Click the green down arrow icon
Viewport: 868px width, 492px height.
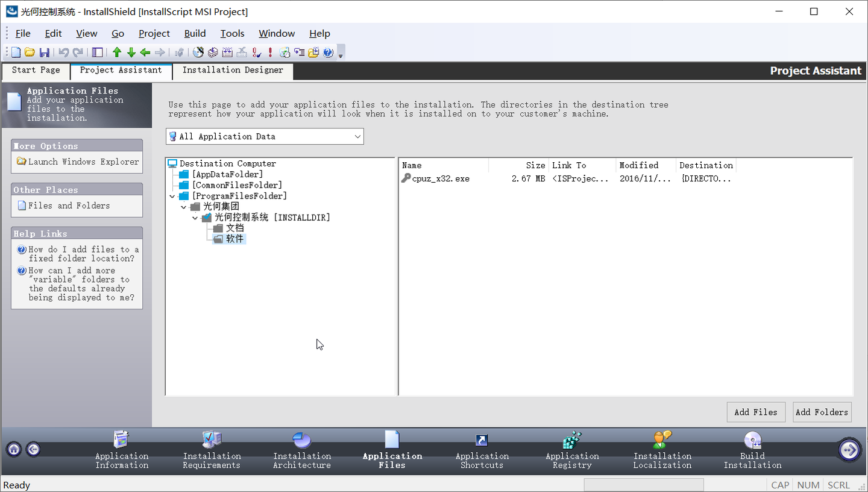pos(131,52)
